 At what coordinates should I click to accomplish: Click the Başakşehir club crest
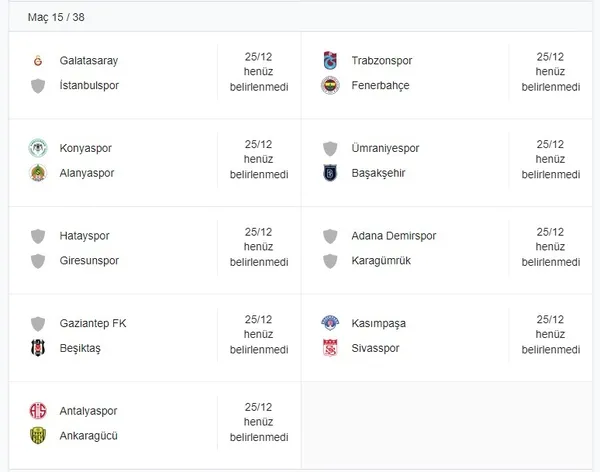(330, 173)
